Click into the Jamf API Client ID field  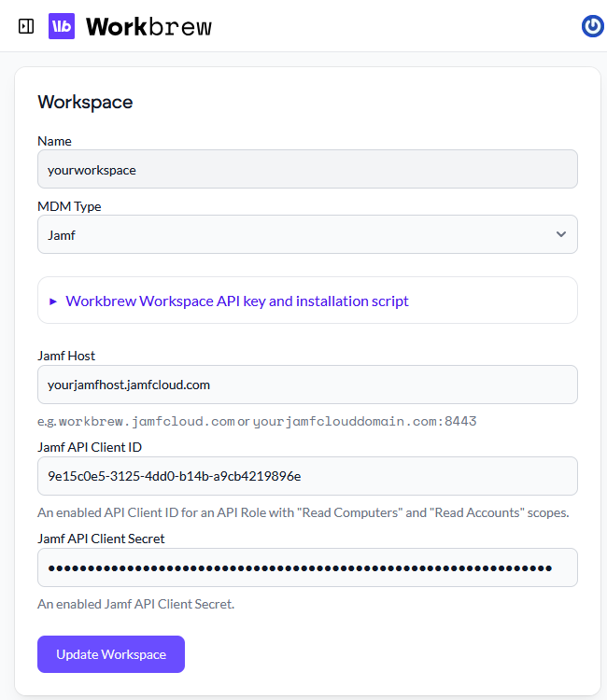[x=307, y=476]
